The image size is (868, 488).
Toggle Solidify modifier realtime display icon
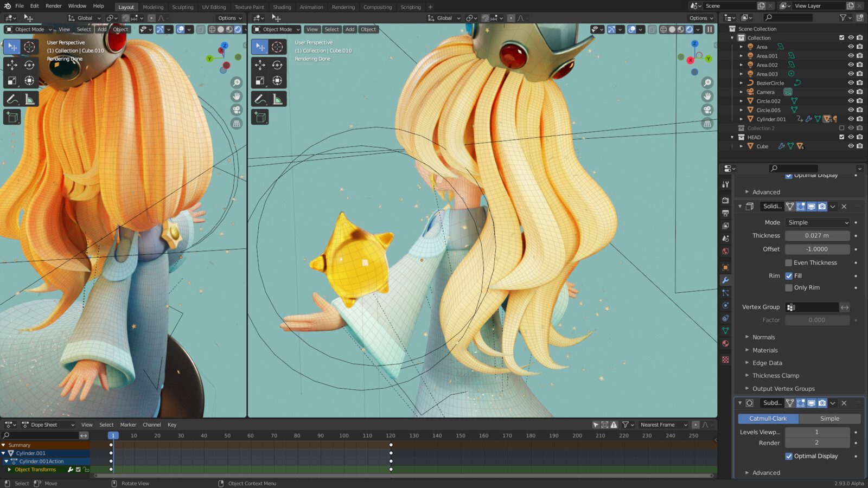pyautogui.click(x=812, y=207)
